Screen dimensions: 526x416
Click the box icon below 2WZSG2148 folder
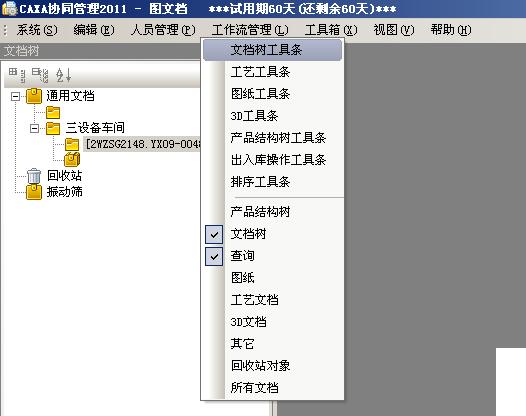pos(72,159)
